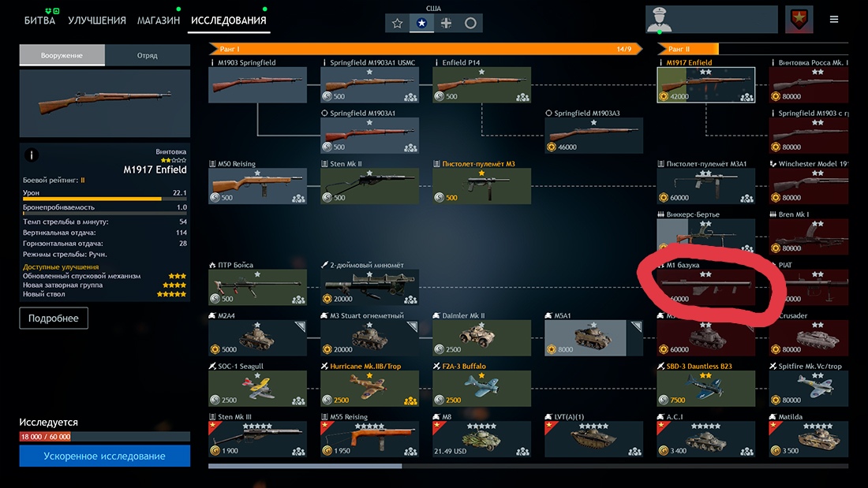The image size is (868, 488).
Task: Switch to the Вооружение toggle
Action: (x=62, y=55)
